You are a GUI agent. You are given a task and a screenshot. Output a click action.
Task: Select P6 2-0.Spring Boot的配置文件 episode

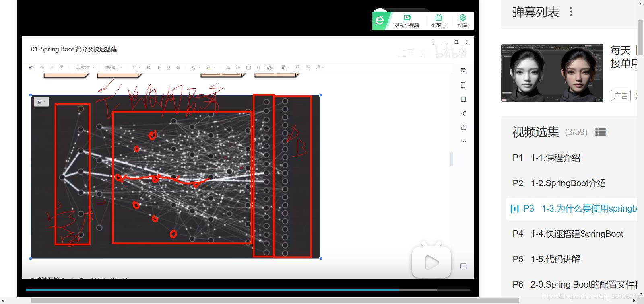pos(572,285)
